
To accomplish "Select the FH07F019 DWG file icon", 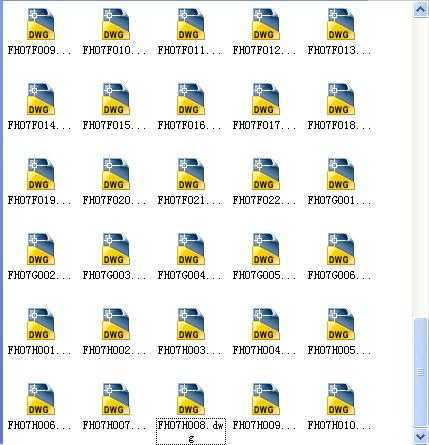I will (x=41, y=174).
